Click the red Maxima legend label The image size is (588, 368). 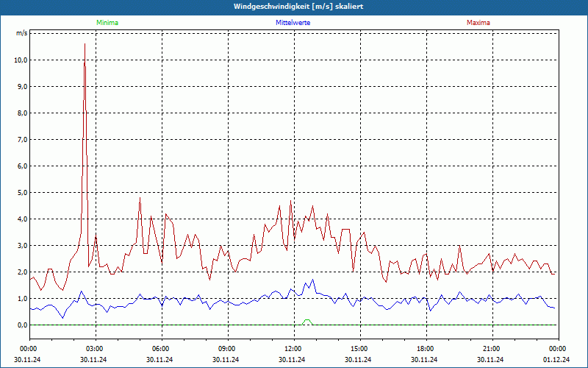478,23
